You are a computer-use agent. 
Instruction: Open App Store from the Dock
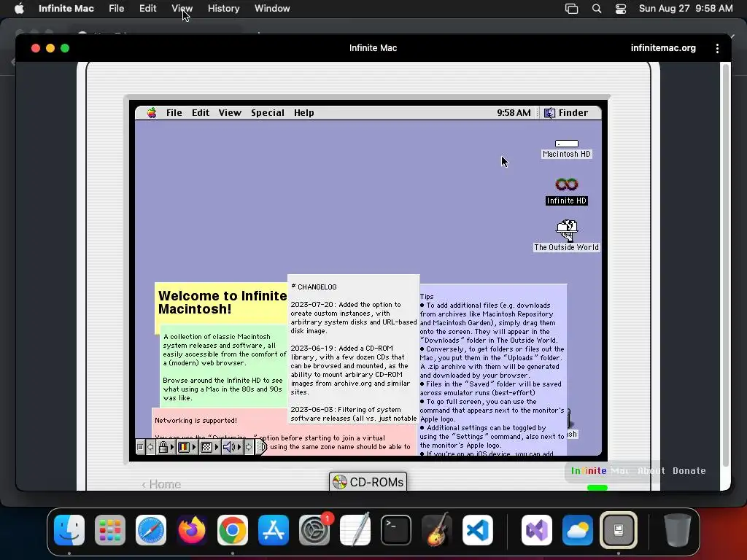coord(274,530)
